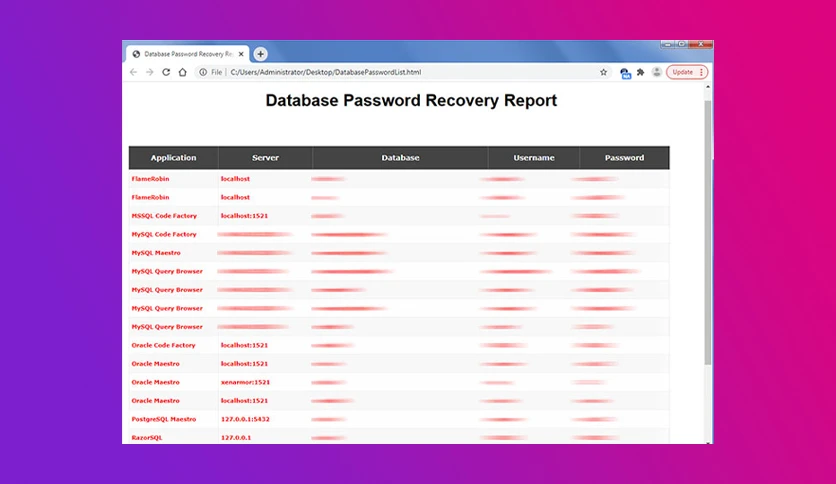The image size is (836, 484).
Task: Click the Username column header
Action: (x=534, y=158)
